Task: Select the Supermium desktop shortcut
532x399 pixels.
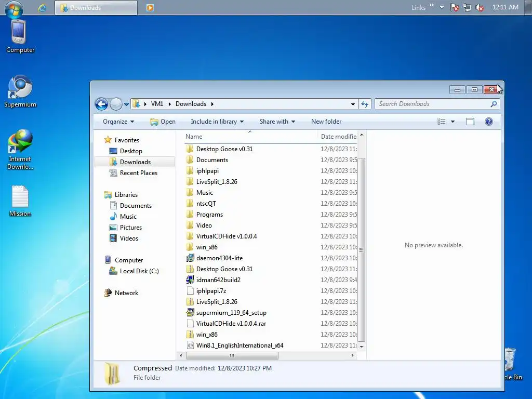Action: point(20,91)
